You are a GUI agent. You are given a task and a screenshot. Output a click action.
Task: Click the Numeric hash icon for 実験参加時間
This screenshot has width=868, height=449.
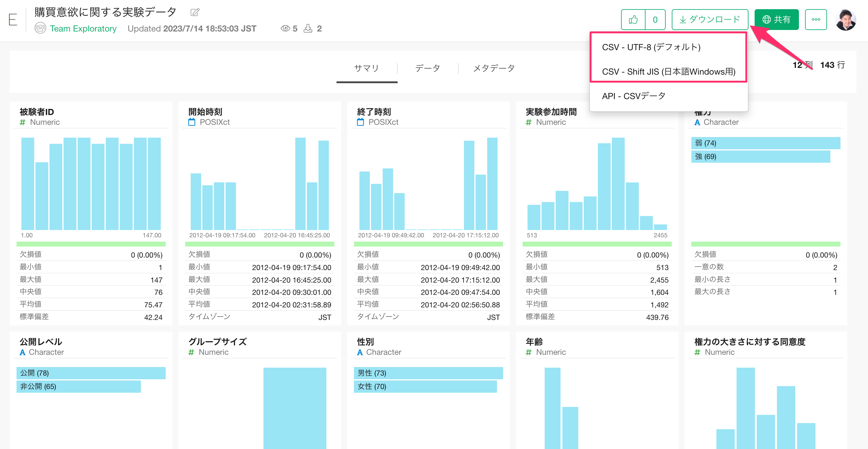coord(529,122)
